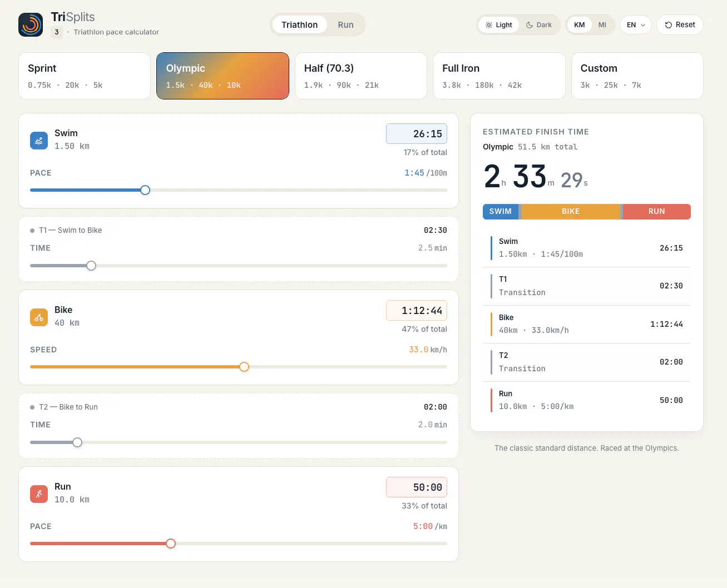Select KM units
Screen dimensions: 727x588
[x=580, y=25]
